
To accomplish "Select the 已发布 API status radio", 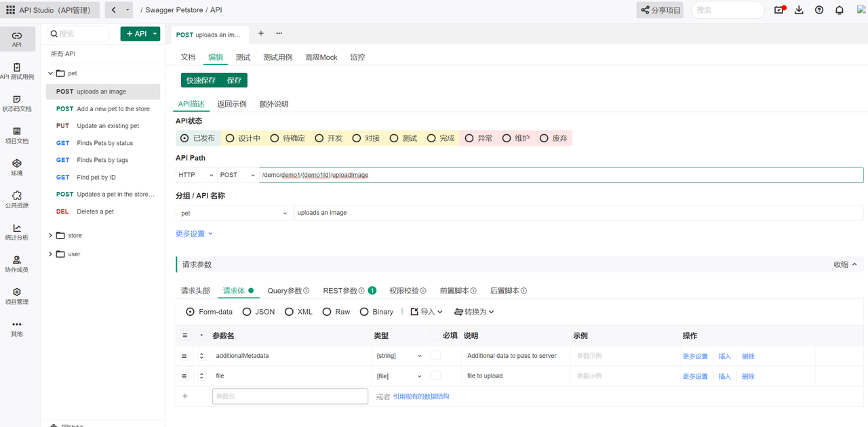I will (x=184, y=138).
